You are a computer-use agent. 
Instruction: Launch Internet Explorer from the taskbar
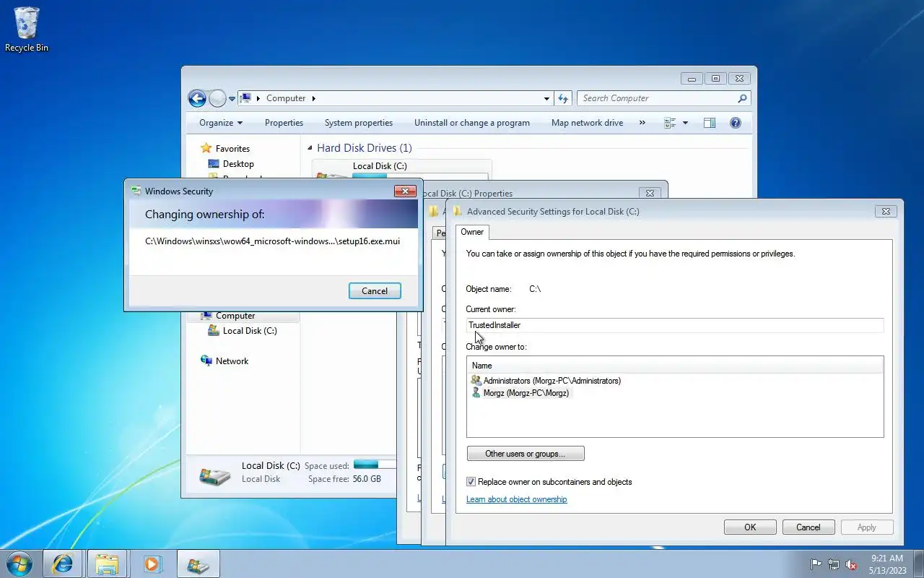pos(63,564)
